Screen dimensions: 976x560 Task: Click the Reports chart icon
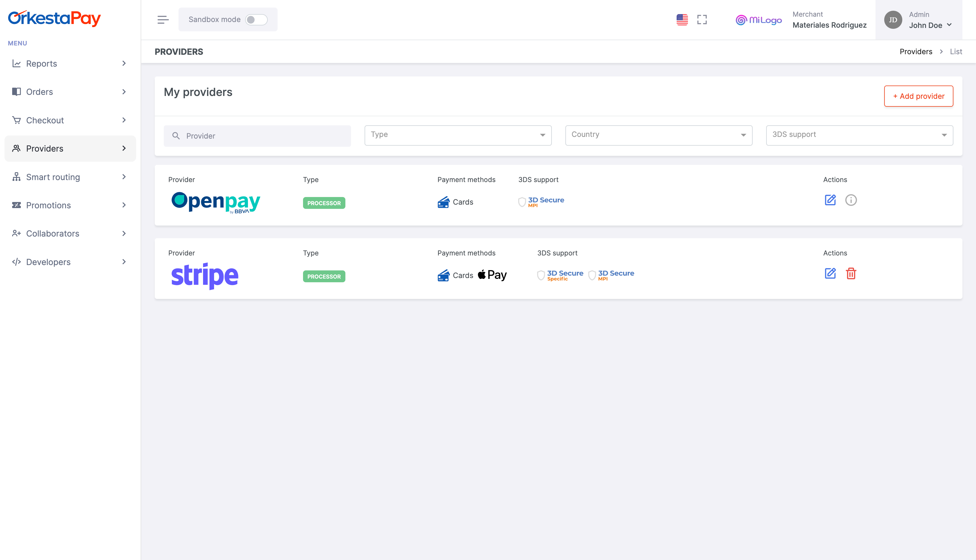pyautogui.click(x=17, y=64)
